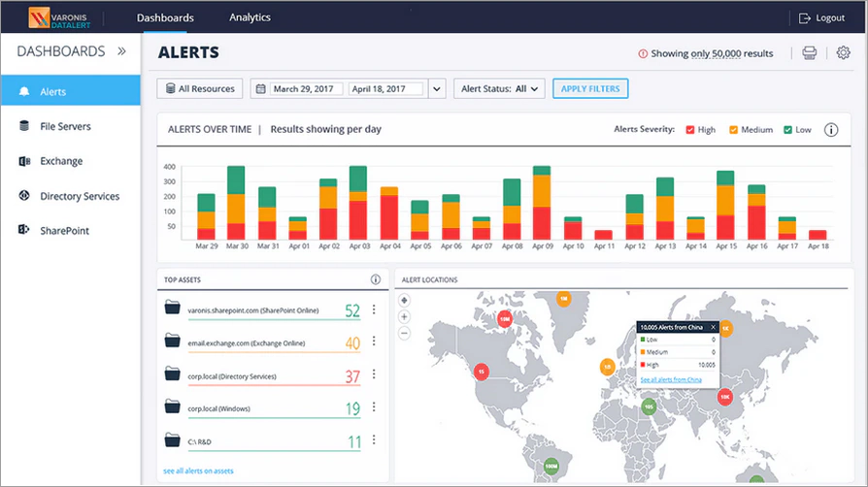Open the Alert Status dropdown

click(x=499, y=88)
